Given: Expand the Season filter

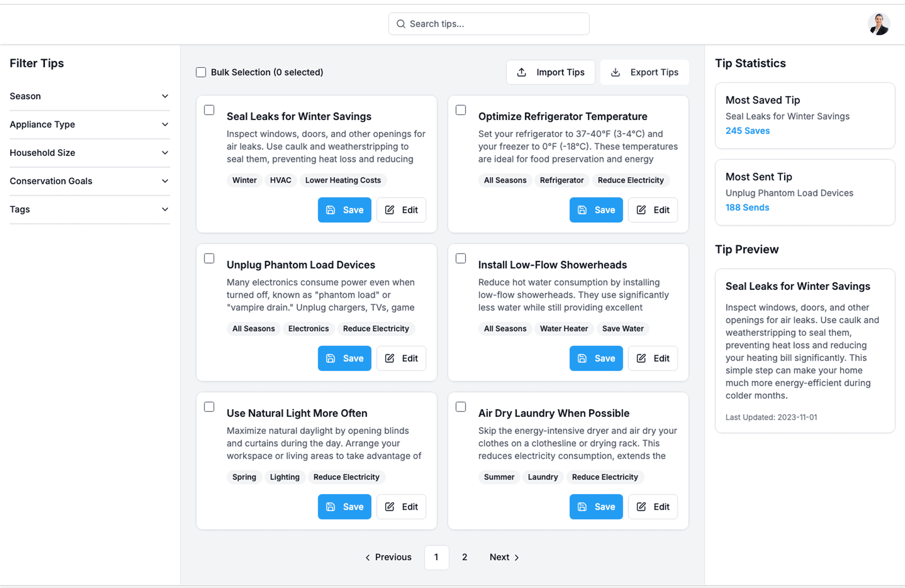Looking at the screenshot, I should click(90, 96).
